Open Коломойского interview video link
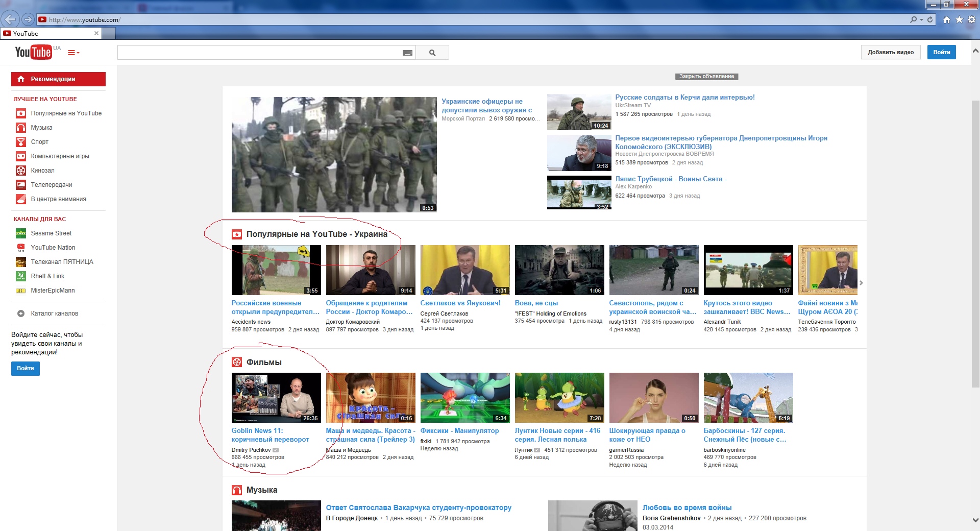The width and height of the screenshot is (980, 531). pos(721,142)
